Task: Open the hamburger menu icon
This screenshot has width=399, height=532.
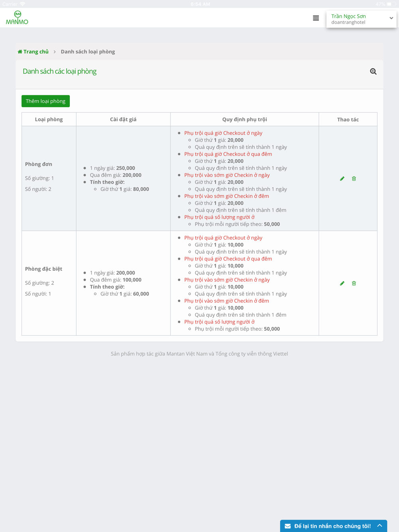Action: tap(316, 18)
